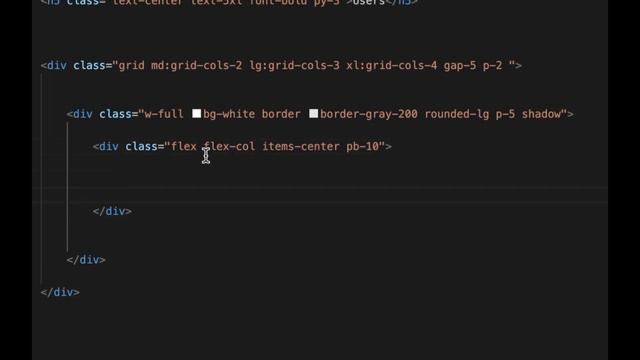Viewport: 640px width, 360px height.
Task: Click the 'border' class after bg-white
Action: point(281,114)
